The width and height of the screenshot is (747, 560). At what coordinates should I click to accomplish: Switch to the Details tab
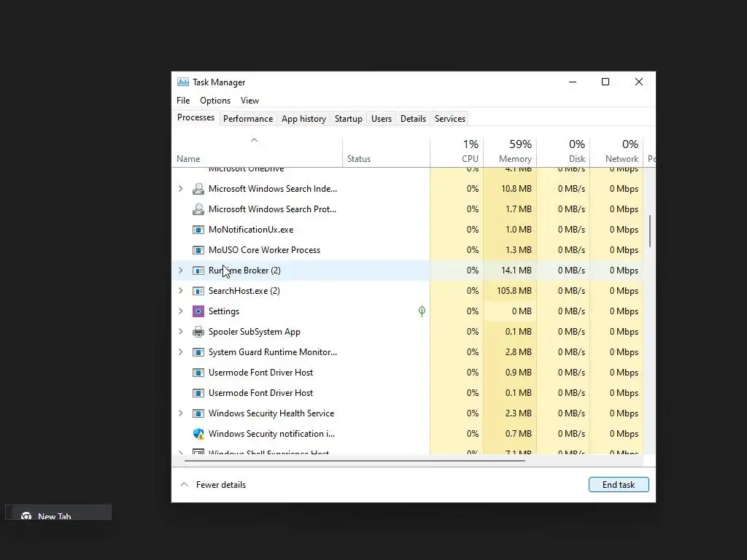point(413,119)
